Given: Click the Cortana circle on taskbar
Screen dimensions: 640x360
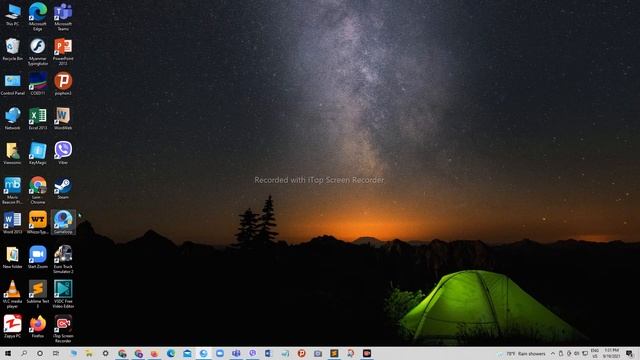Looking at the screenshot, I should click(x=40, y=353).
